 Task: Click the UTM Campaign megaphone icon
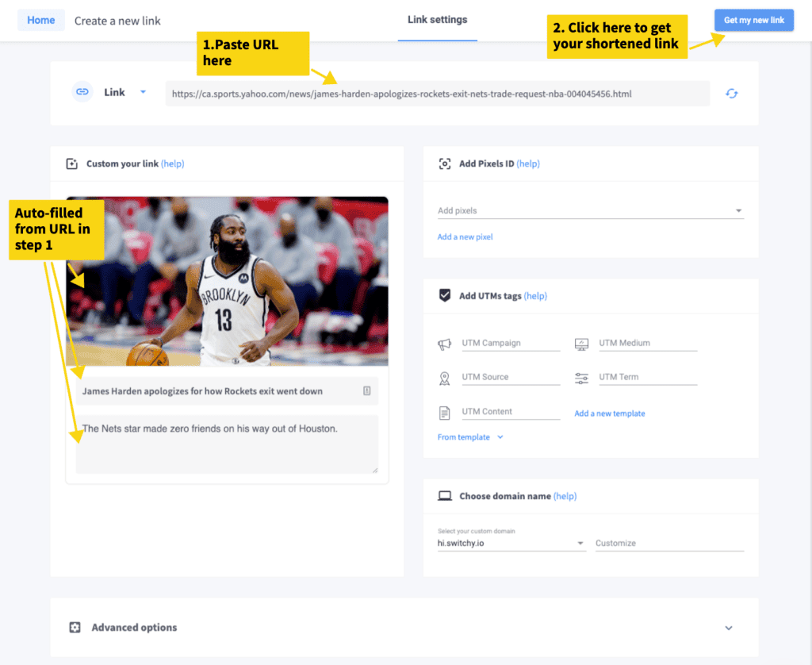coord(444,344)
